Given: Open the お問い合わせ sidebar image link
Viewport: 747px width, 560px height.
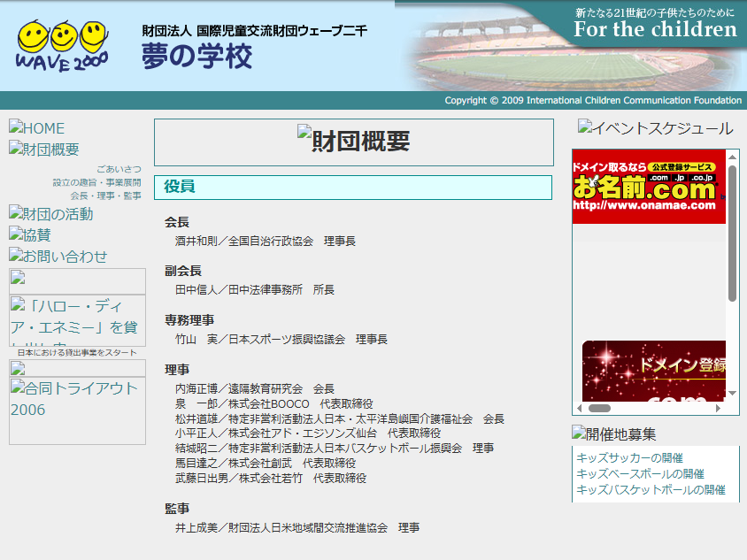Looking at the screenshot, I should point(58,257).
